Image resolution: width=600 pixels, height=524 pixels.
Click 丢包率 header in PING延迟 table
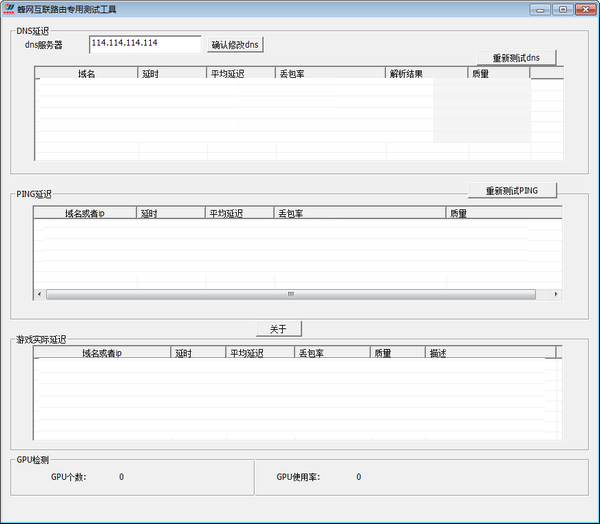(x=359, y=213)
